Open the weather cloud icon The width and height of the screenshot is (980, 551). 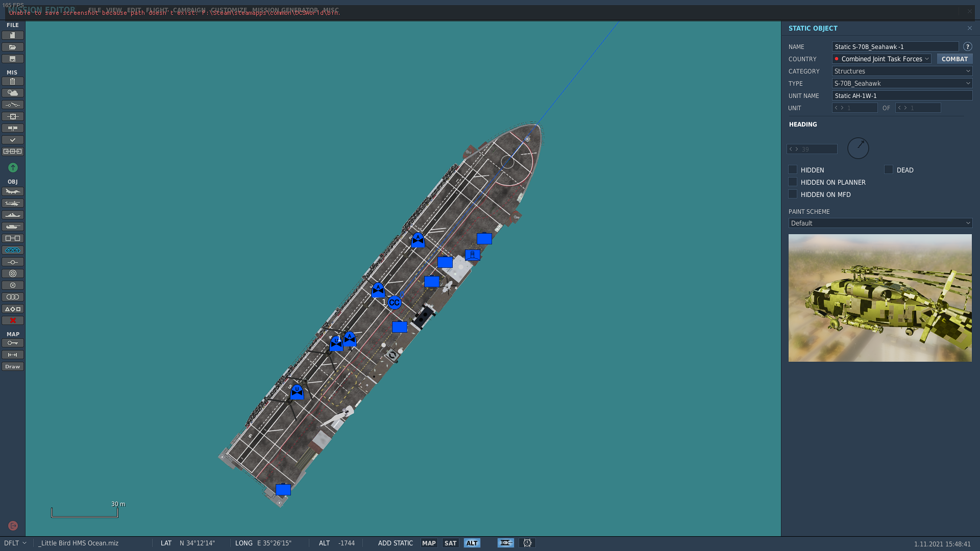click(13, 93)
